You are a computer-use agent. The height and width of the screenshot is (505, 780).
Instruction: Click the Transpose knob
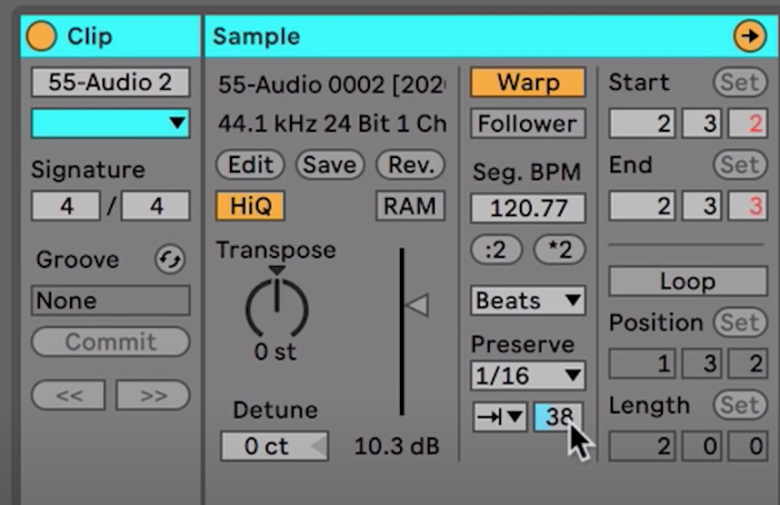coord(277,308)
